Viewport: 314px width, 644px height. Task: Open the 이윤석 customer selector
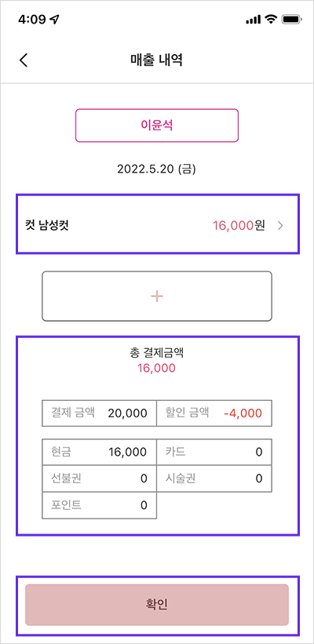156,126
